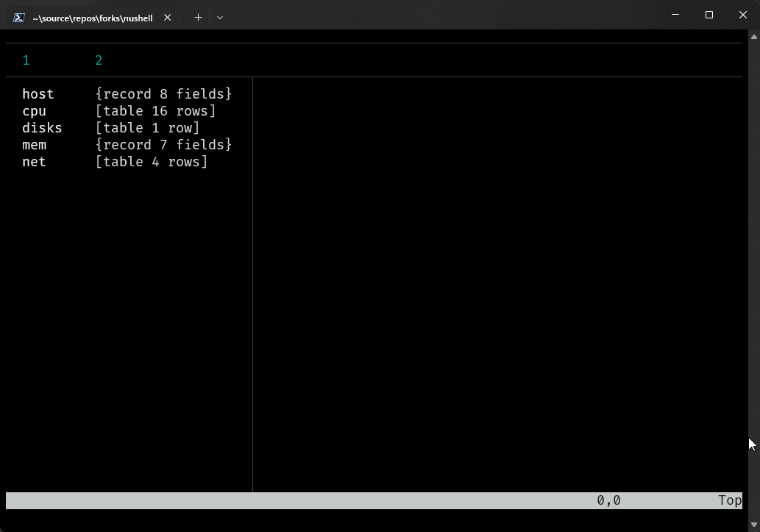Close the terminal window
Viewport: 760px width, 532px height.
[743, 15]
